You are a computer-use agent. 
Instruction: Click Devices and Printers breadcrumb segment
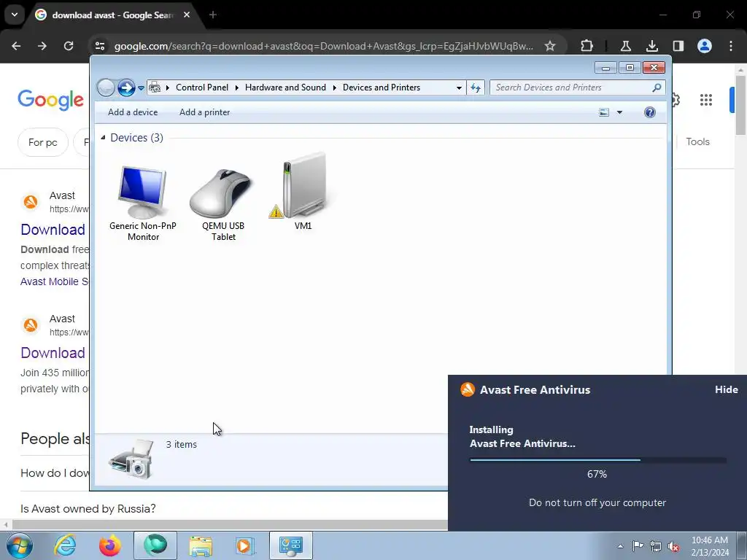(x=381, y=87)
